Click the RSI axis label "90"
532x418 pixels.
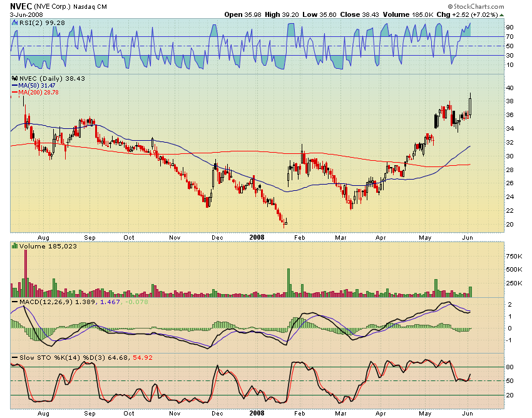[x=509, y=27]
